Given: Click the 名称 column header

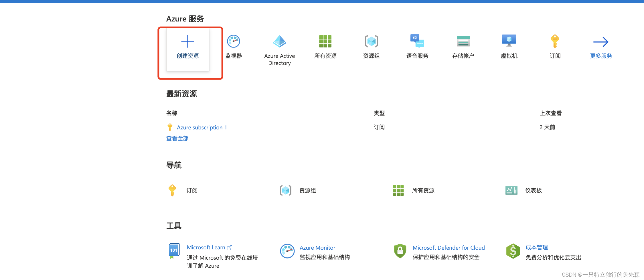Looking at the screenshot, I should 172,113.
